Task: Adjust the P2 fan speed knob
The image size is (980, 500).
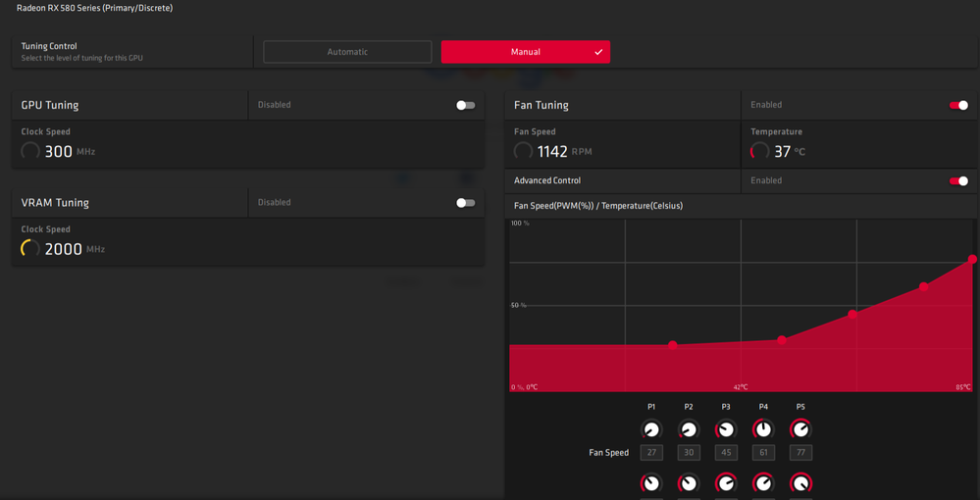Action: (689, 429)
